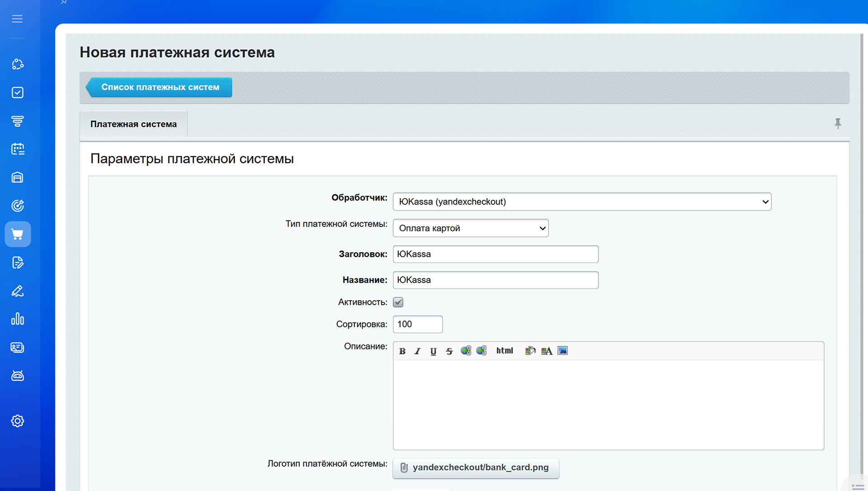The image size is (868, 491).
Task: Open the signature pen icon in sidebar
Action: click(18, 291)
